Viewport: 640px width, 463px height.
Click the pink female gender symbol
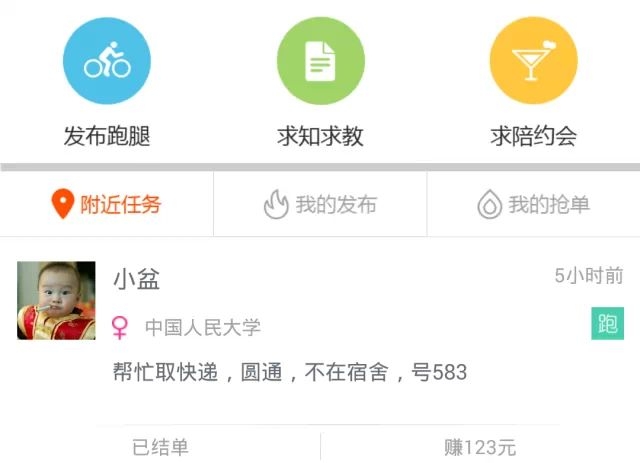click(120, 328)
